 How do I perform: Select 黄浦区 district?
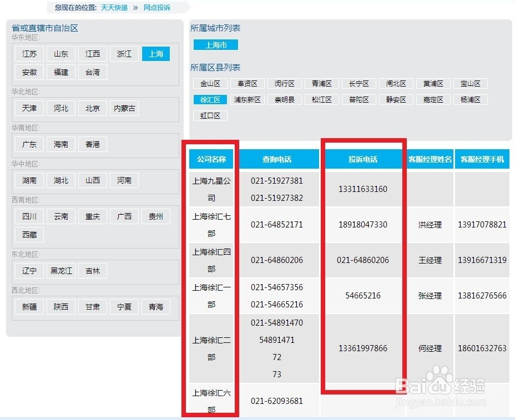433,83
